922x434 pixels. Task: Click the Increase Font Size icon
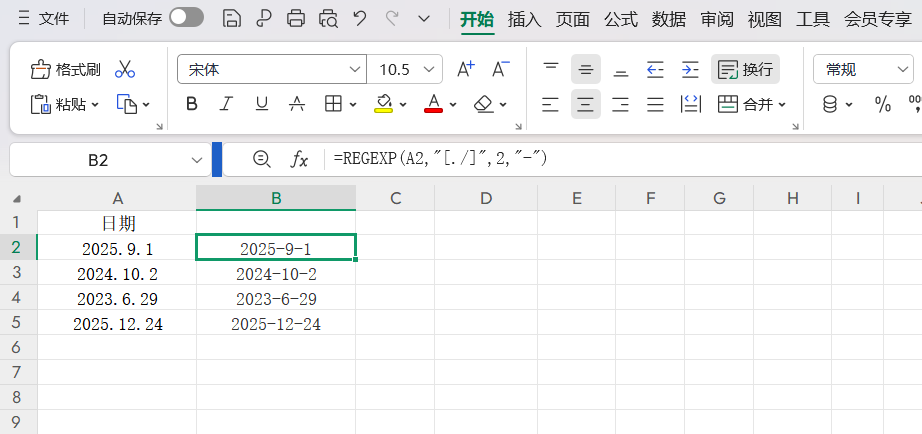pos(465,69)
